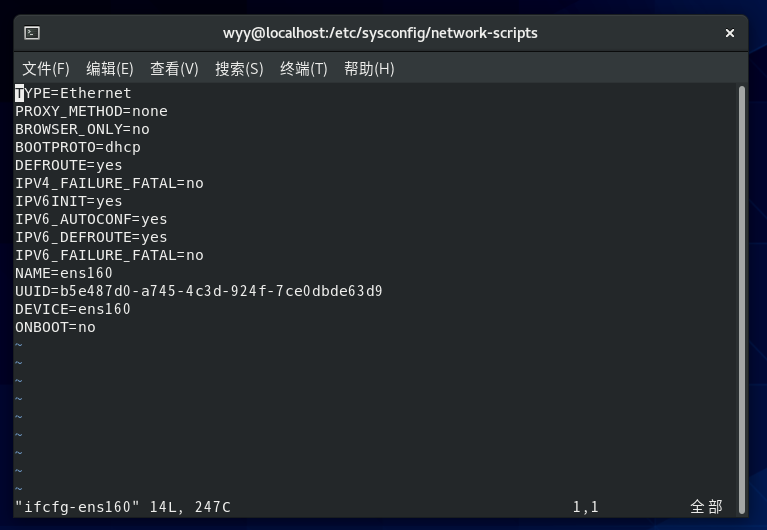Click the BROWSER_ONLY=no line

coord(82,129)
